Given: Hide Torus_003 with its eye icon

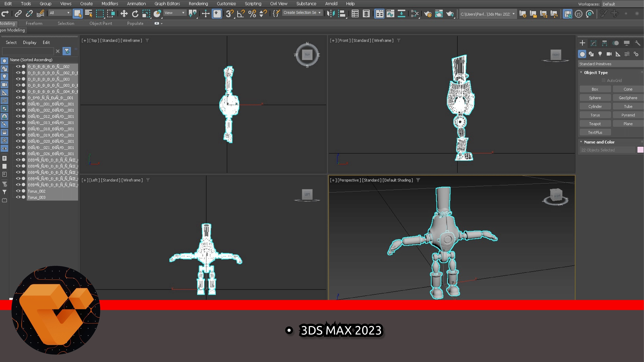Looking at the screenshot, I should [x=18, y=197].
